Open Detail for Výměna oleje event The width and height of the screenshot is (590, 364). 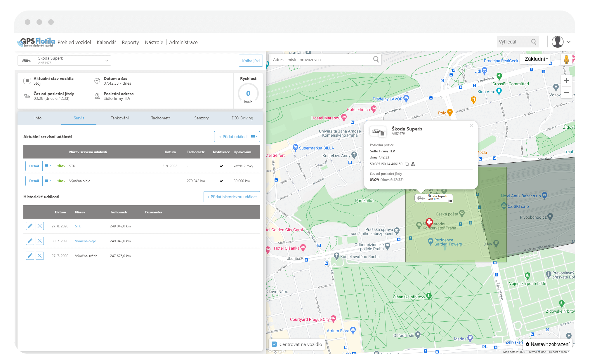pos(34,181)
